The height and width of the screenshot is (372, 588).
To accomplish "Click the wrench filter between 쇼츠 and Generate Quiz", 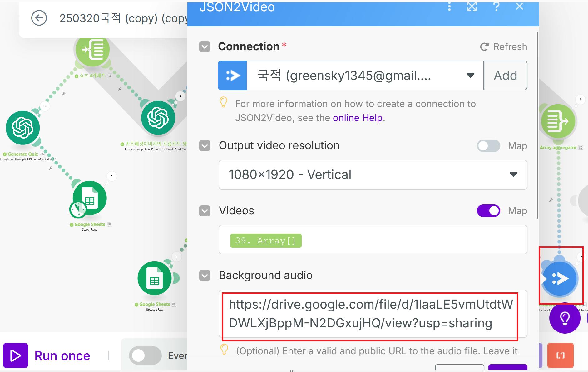I will pyautogui.click(x=64, y=94).
